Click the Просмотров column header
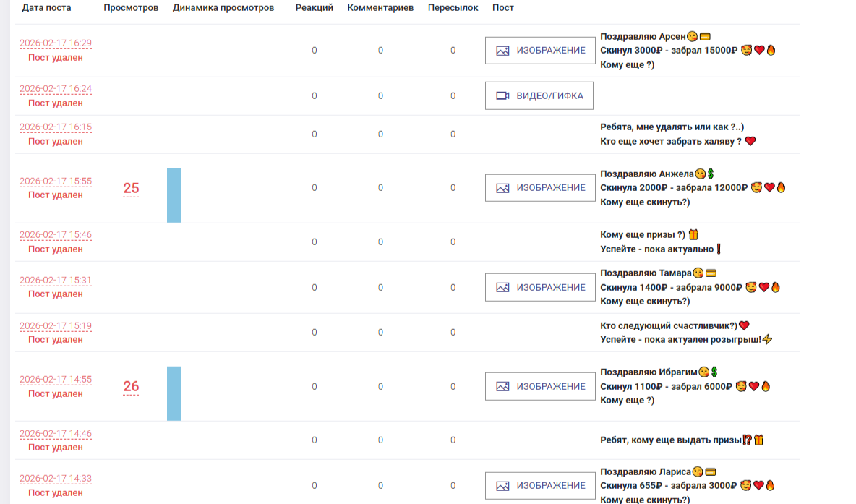Image resolution: width=856 pixels, height=504 pixels. 131,8
